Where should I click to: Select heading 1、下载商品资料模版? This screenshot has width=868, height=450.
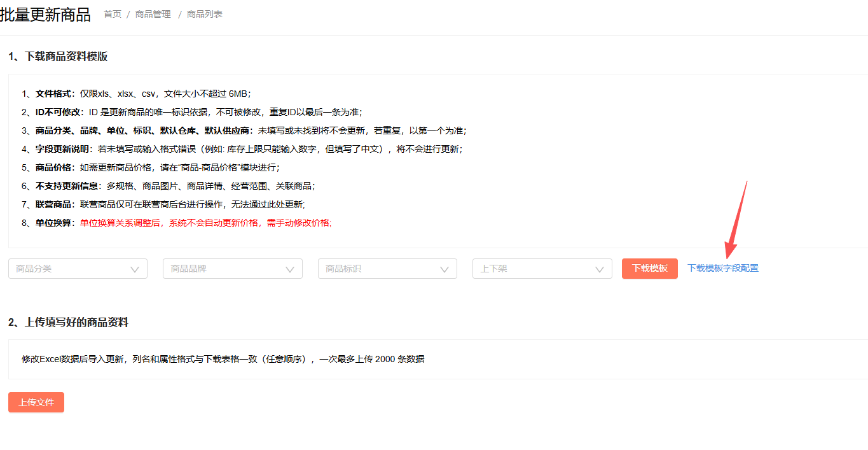(x=58, y=57)
